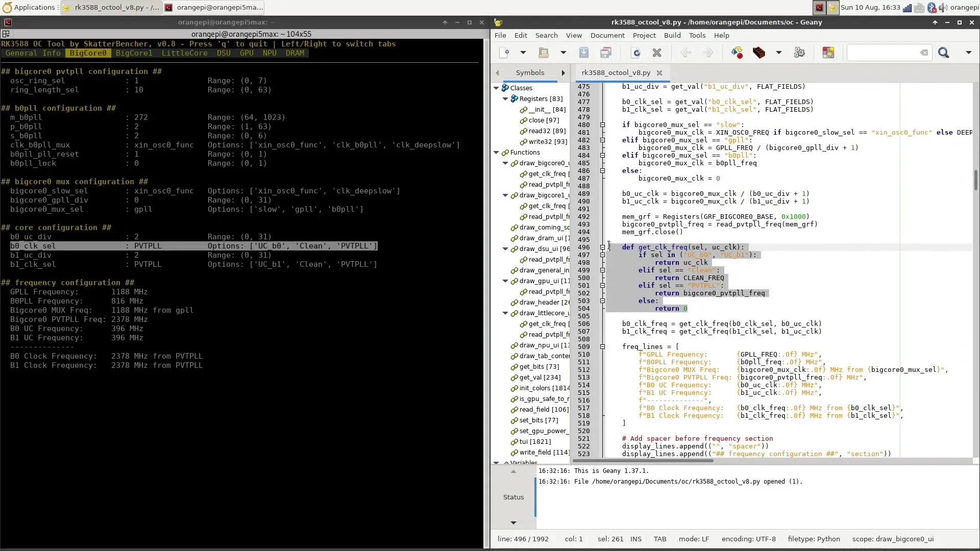The width and height of the screenshot is (980, 551).
Task: Open the new file template dropdown arrow
Action: (x=523, y=53)
